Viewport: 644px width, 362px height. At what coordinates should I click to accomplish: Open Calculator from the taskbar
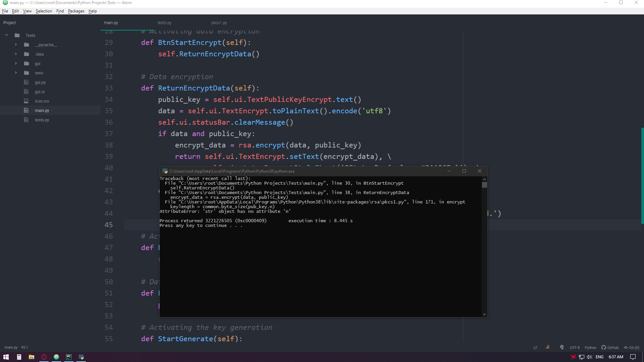(19, 357)
